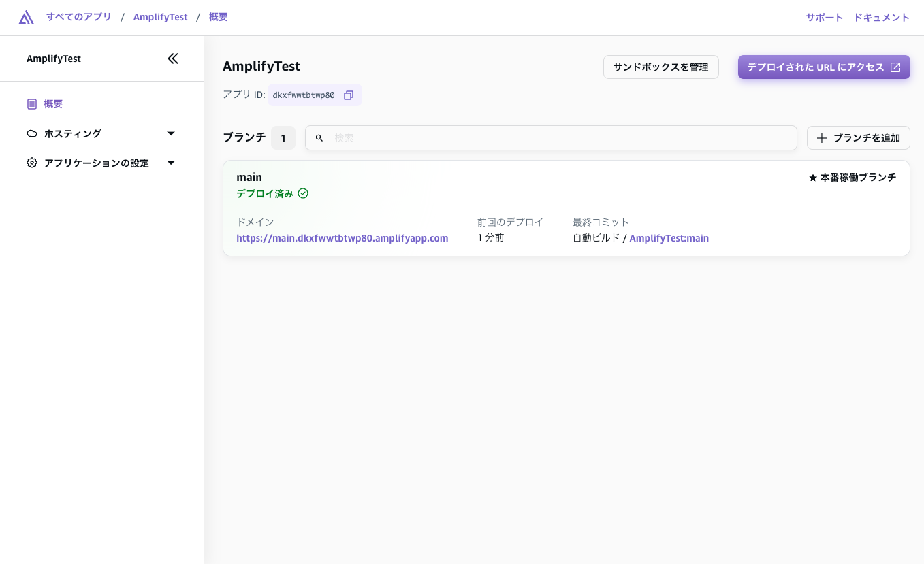Click the external link icon on the deploy button
Viewport: 924px width, 564px height.
(894, 67)
